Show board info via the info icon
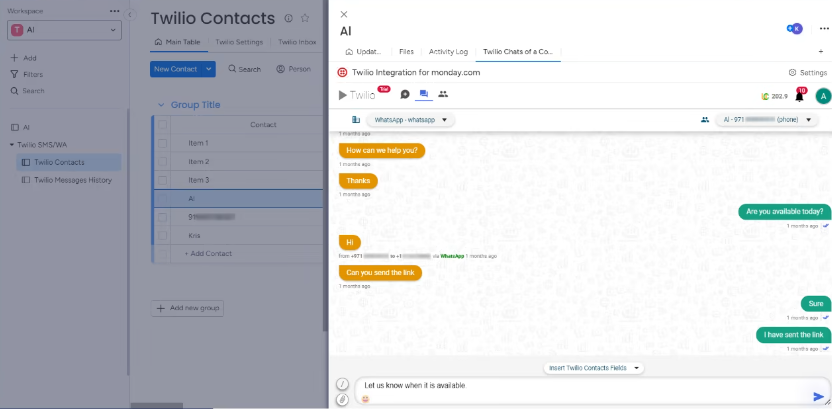The image size is (832, 409). [x=288, y=18]
